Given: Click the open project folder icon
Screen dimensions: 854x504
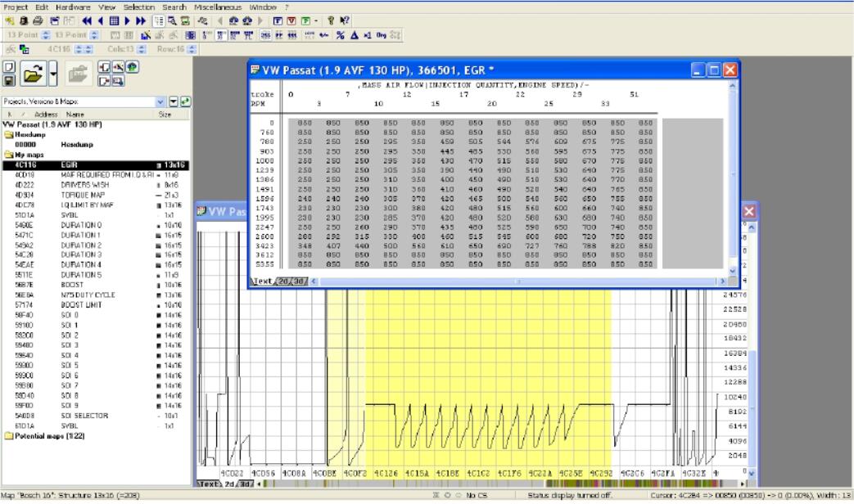Looking at the screenshot, I should coord(32,75).
